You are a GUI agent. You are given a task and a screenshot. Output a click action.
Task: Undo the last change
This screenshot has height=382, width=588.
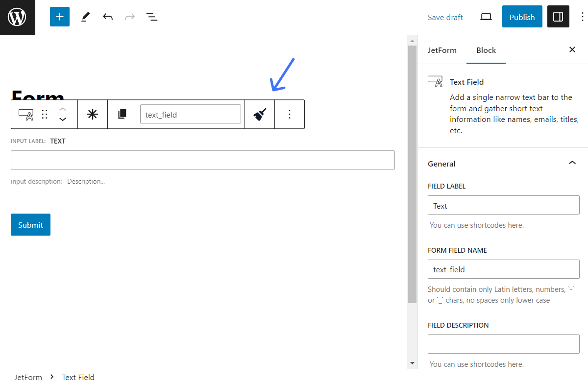(108, 16)
